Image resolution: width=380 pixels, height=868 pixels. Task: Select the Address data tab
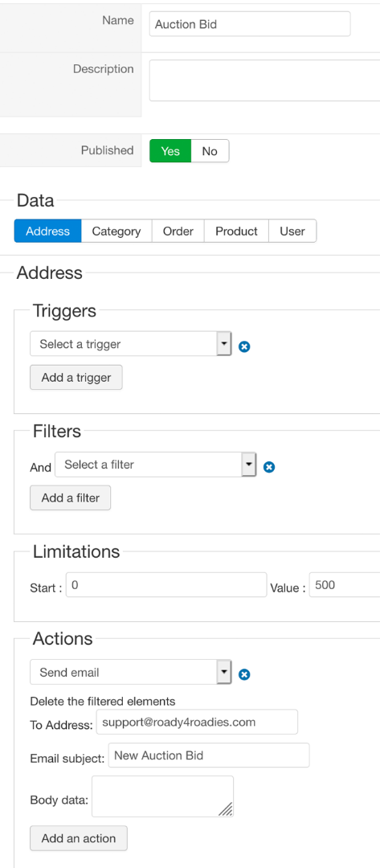[x=48, y=231]
